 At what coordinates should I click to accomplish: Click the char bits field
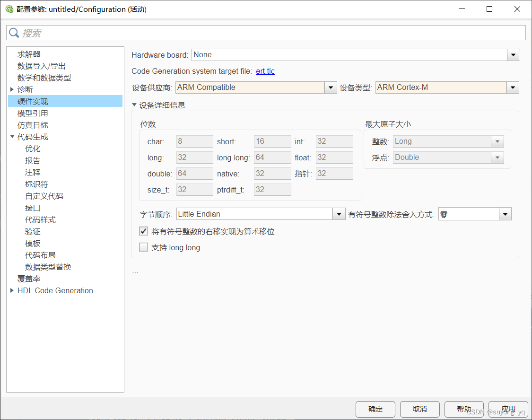195,141
